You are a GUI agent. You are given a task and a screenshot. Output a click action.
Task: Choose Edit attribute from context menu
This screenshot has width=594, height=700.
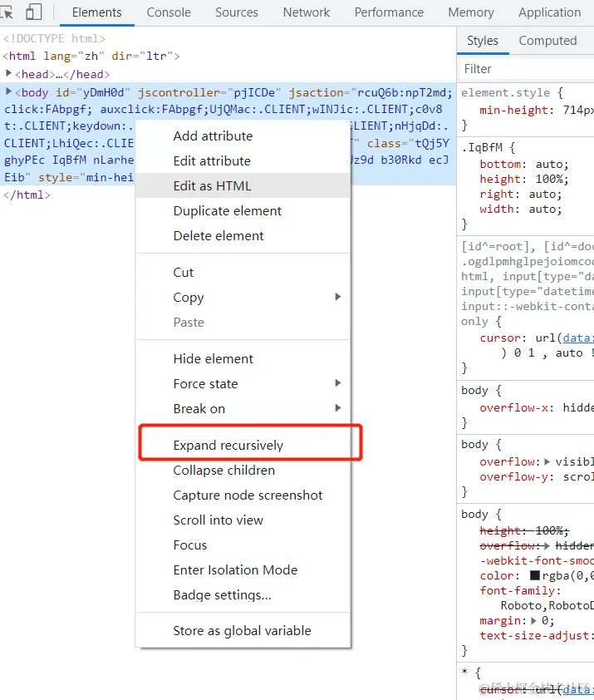click(x=243, y=160)
